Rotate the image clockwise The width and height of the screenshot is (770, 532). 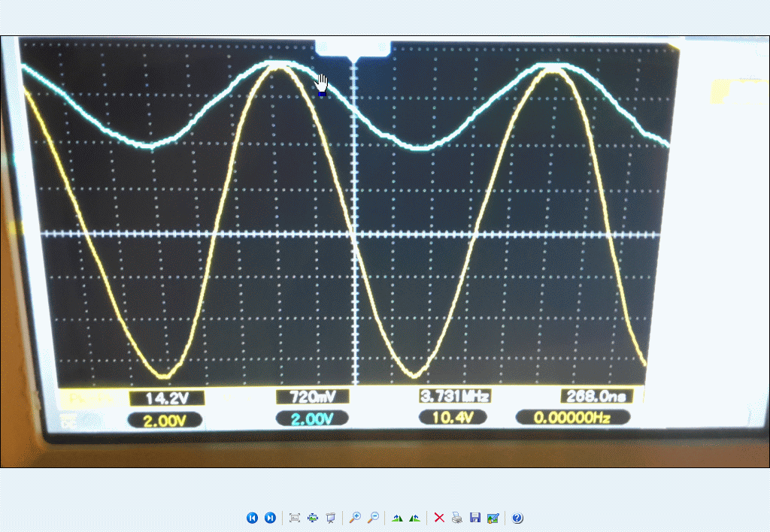tap(397, 518)
